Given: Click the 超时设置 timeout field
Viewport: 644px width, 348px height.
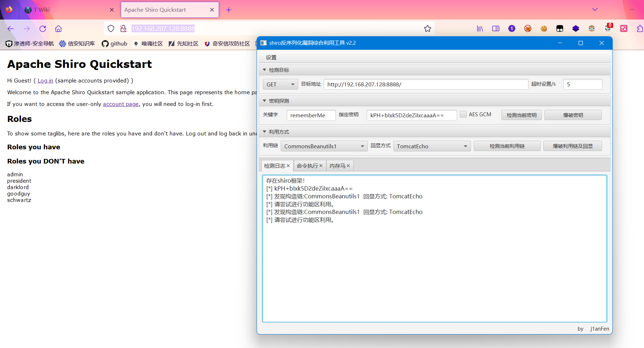Looking at the screenshot, I should pyautogui.click(x=583, y=85).
